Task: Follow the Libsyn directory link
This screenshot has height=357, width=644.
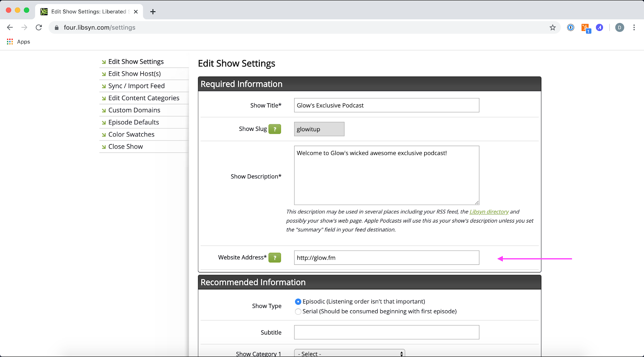Action: click(489, 212)
